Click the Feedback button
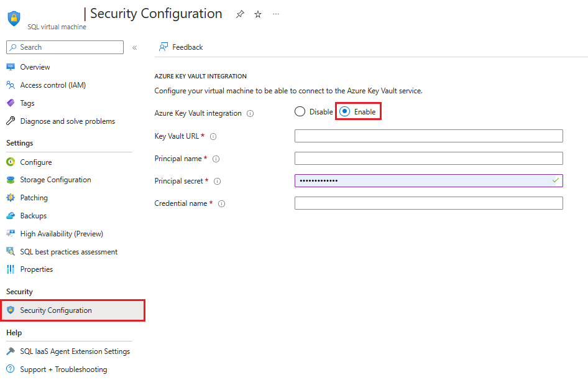 pos(180,47)
